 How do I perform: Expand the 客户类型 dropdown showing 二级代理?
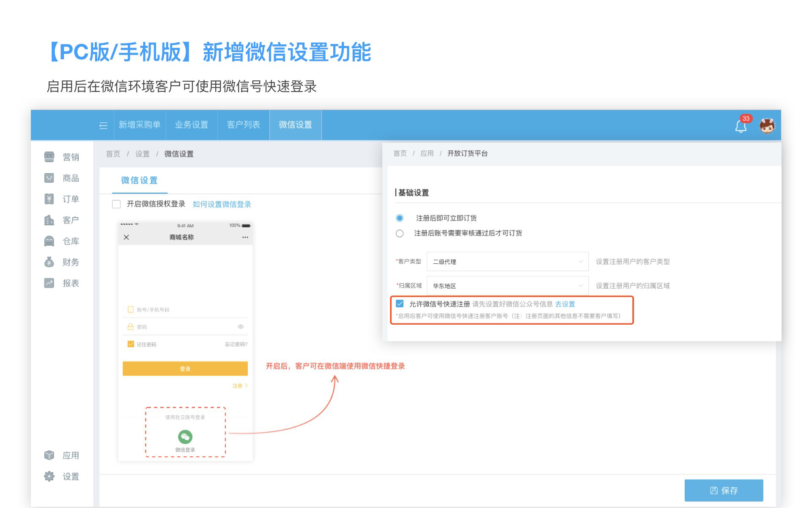(507, 262)
